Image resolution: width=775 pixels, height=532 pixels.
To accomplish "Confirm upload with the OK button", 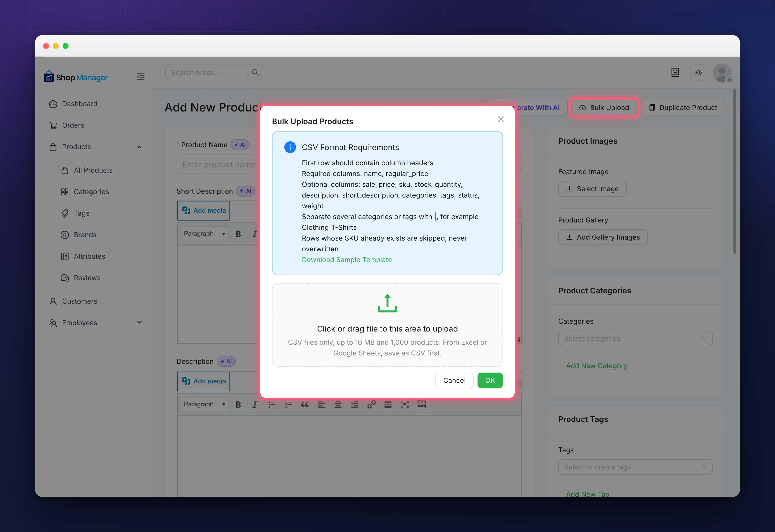I will (490, 380).
